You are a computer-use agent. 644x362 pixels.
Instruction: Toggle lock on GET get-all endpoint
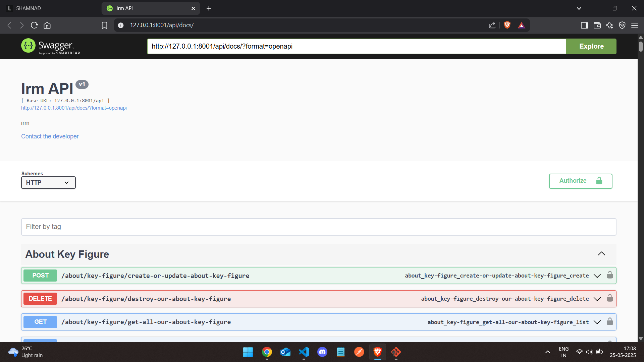pos(610,321)
